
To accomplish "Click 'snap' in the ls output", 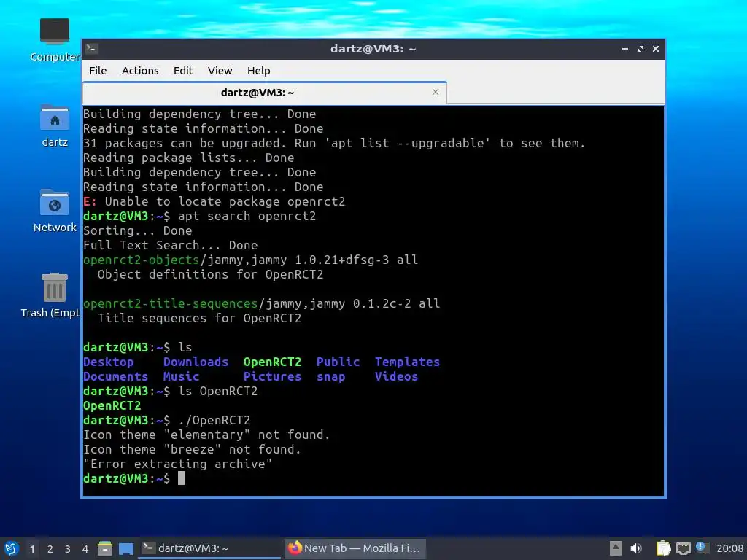I will coord(331,377).
